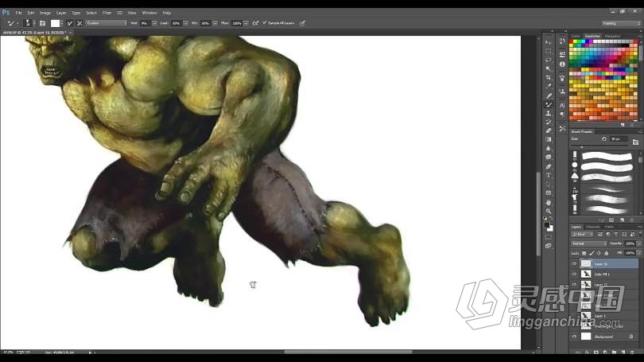Hide the Color Fill 1 layer eye icon
The width and height of the screenshot is (644, 362).
point(574,274)
